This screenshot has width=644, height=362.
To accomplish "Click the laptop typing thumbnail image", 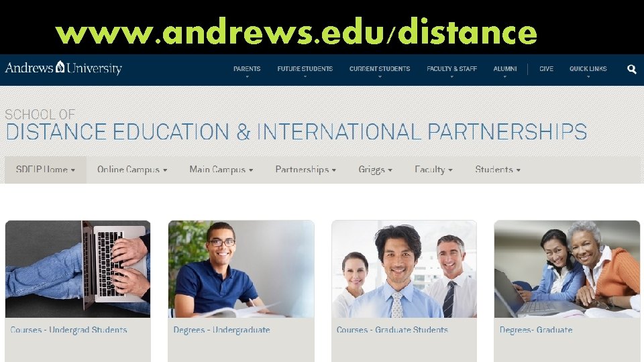I will (x=78, y=269).
